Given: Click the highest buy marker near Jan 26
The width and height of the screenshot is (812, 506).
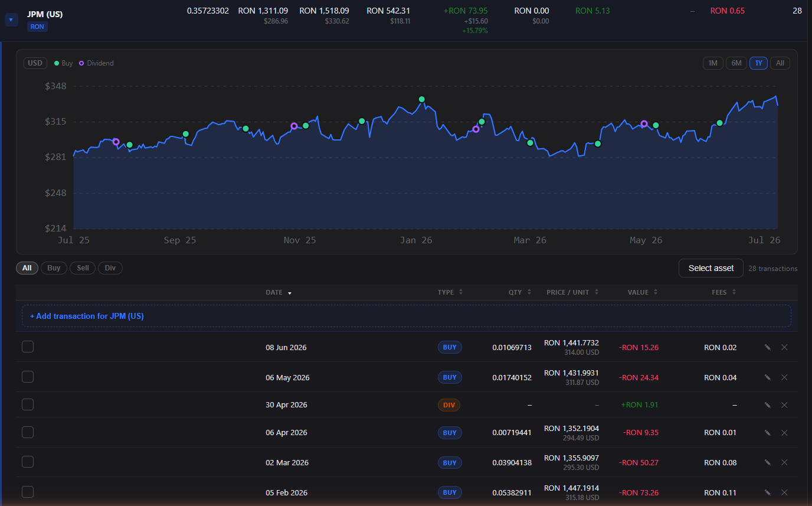Looking at the screenshot, I should (421, 99).
